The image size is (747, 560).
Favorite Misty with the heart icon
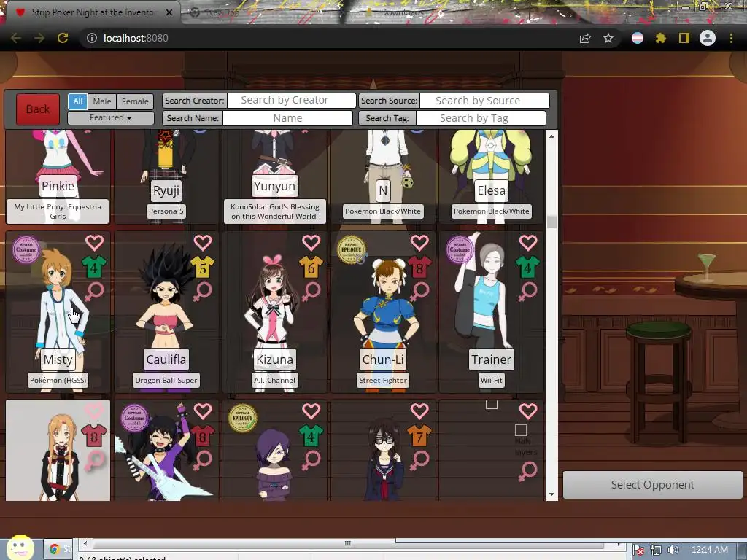tap(94, 243)
